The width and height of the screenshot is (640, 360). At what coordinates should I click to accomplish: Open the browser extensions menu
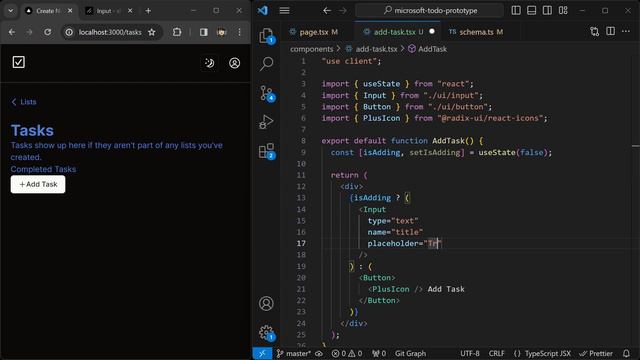(177, 32)
